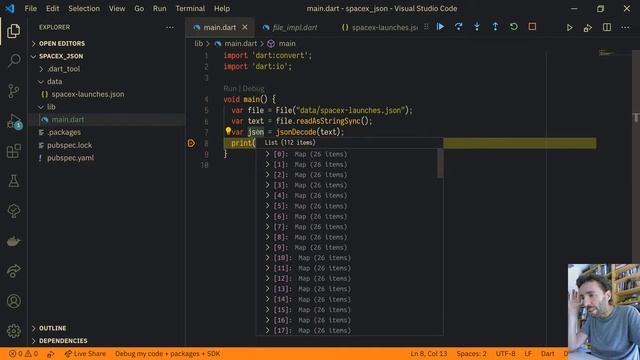640x360 pixels.
Task: Click 'Debug my code + packages + SDK'
Action: [x=167, y=354]
